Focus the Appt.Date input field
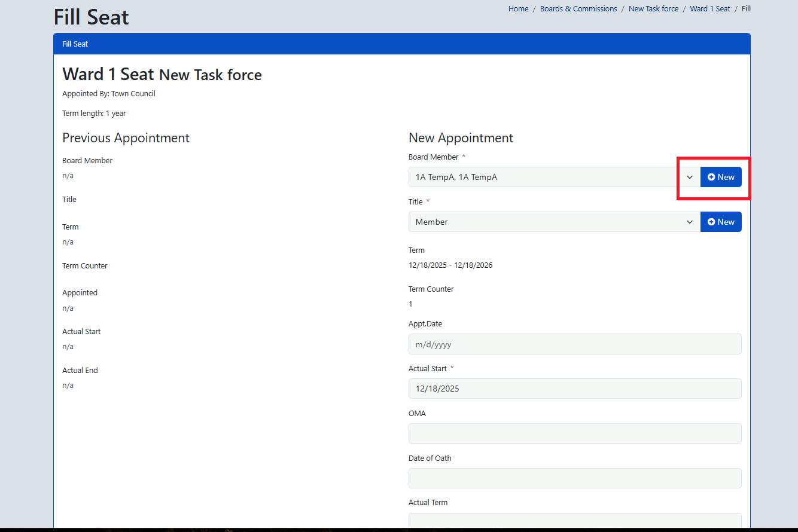798x532 pixels. (x=575, y=344)
